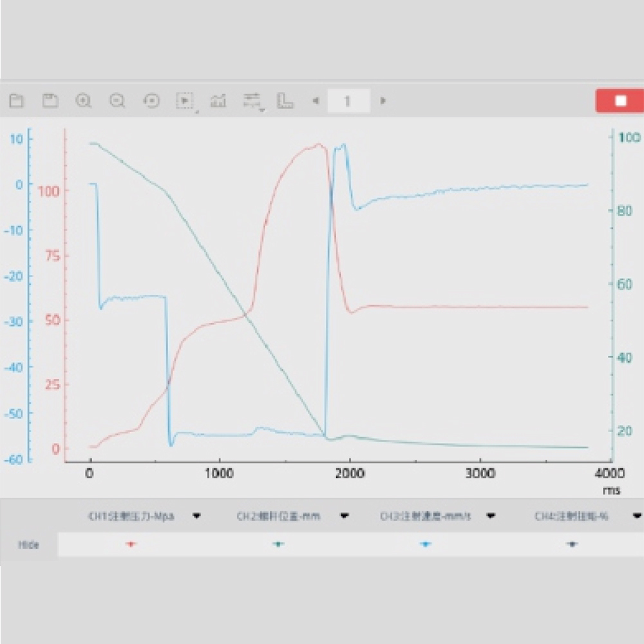Click the ms unit label under time axis
This screenshot has height=644, width=644.
pos(612,490)
